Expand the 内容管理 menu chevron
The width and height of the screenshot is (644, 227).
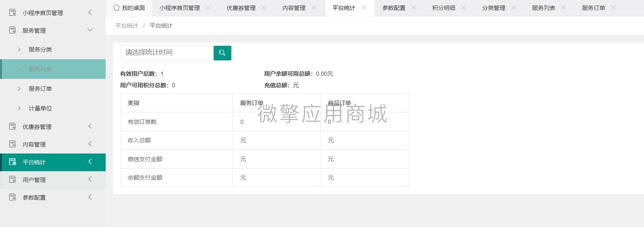[90, 144]
